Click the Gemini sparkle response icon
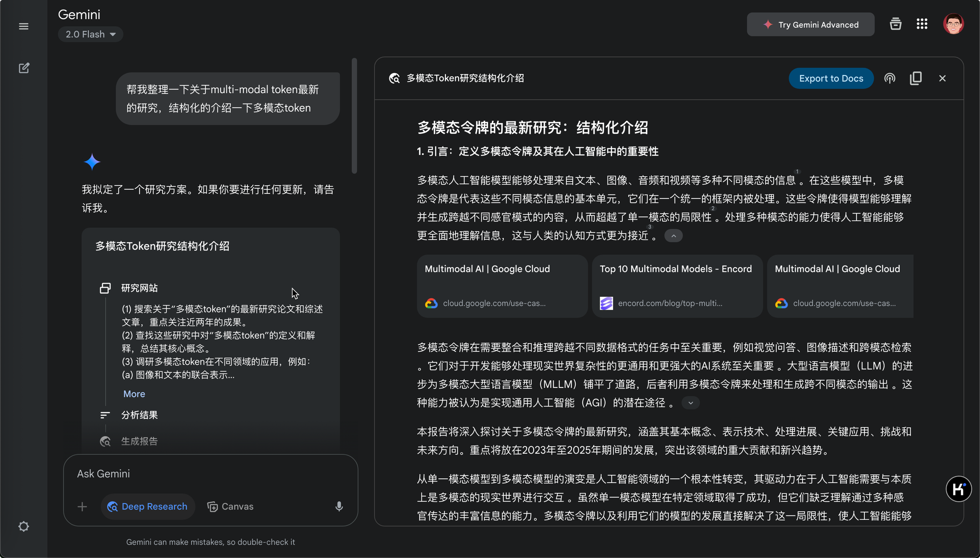The height and width of the screenshot is (558, 980). tap(92, 162)
